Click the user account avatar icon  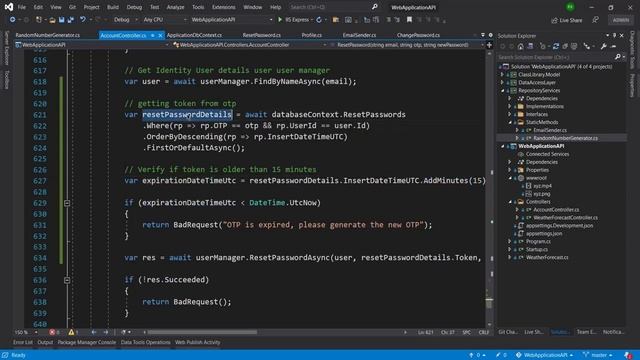point(570,7)
